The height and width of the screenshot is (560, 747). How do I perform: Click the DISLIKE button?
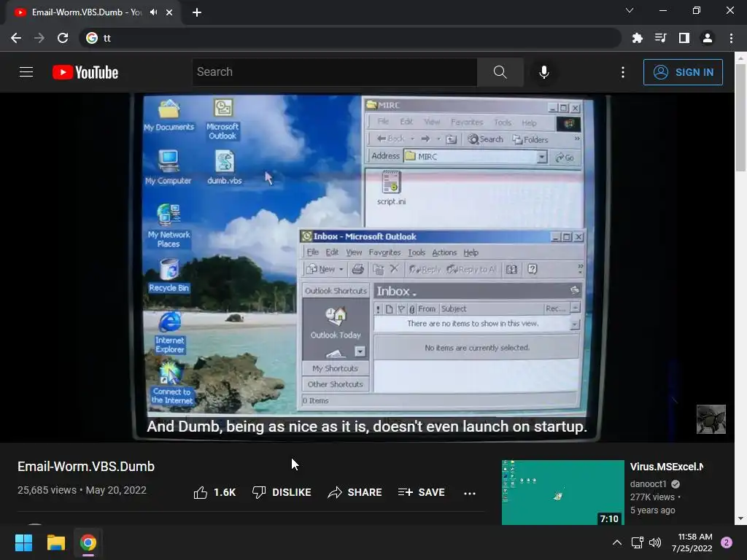[x=282, y=492]
